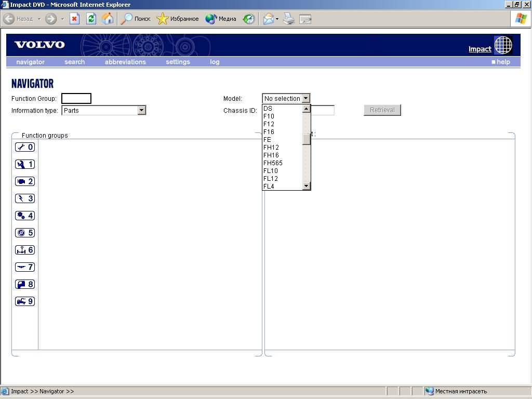The height and width of the screenshot is (399, 532).
Task: Open the browser History clock icon
Action: tap(249, 19)
